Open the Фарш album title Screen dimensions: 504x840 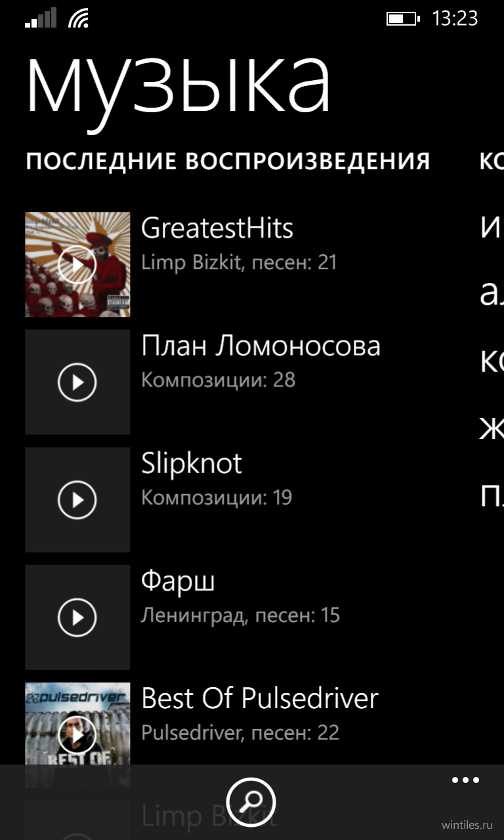click(178, 581)
